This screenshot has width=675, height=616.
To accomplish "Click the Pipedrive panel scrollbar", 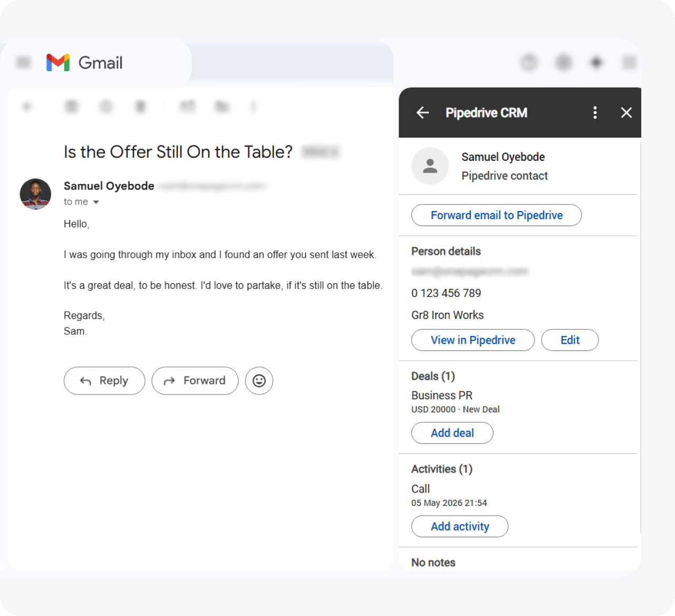I will pos(640,338).
